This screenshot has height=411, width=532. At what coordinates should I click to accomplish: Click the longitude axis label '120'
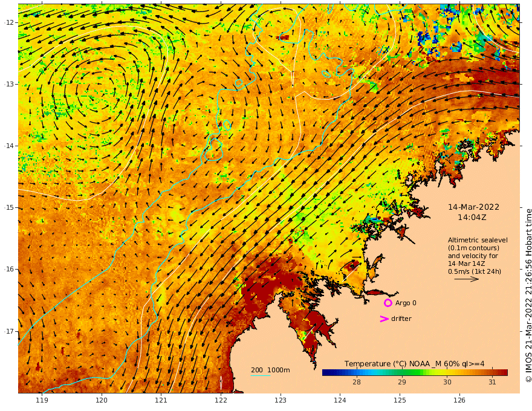point(102,400)
